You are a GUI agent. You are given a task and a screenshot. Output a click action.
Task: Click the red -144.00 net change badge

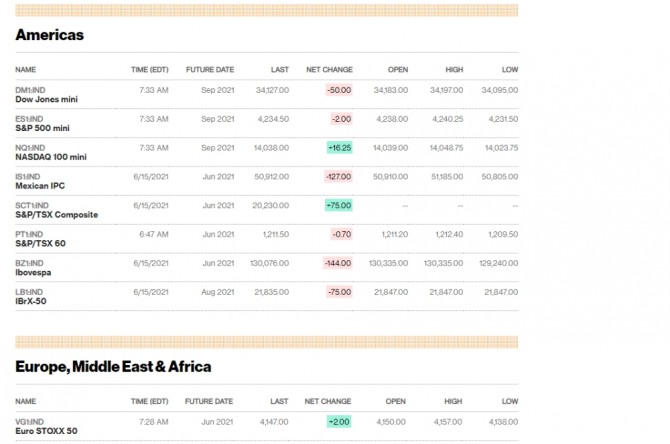338,263
